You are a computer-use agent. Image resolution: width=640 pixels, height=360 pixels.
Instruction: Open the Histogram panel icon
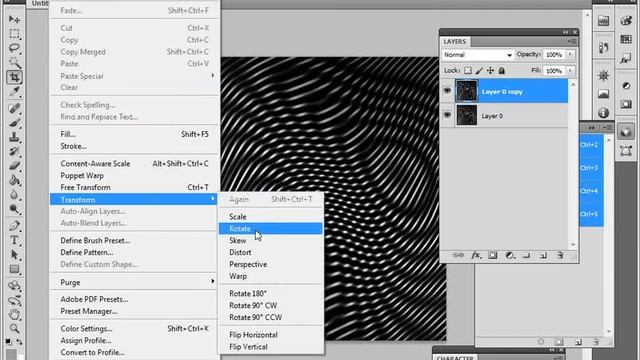pos(603,94)
